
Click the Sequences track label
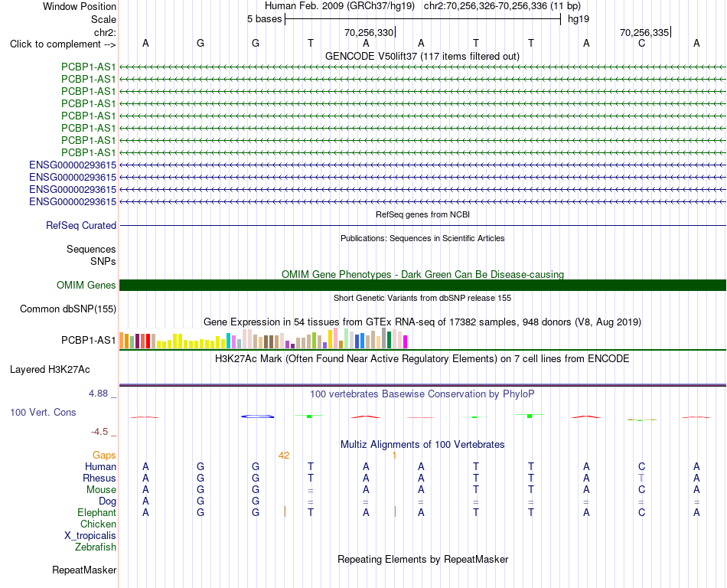[x=91, y=249]
